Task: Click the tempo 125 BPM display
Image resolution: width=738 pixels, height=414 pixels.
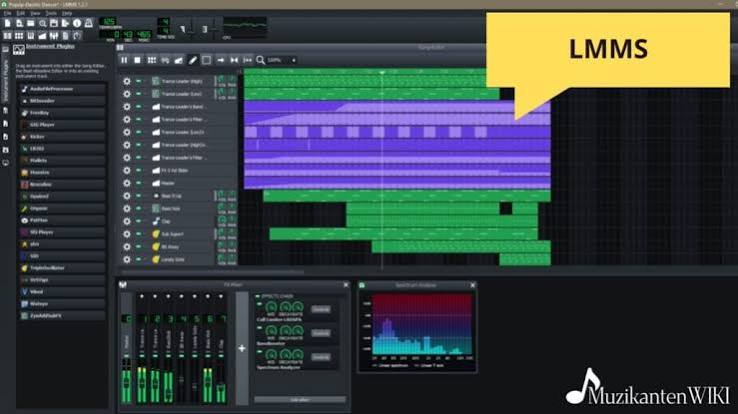Action: [109, 22]
